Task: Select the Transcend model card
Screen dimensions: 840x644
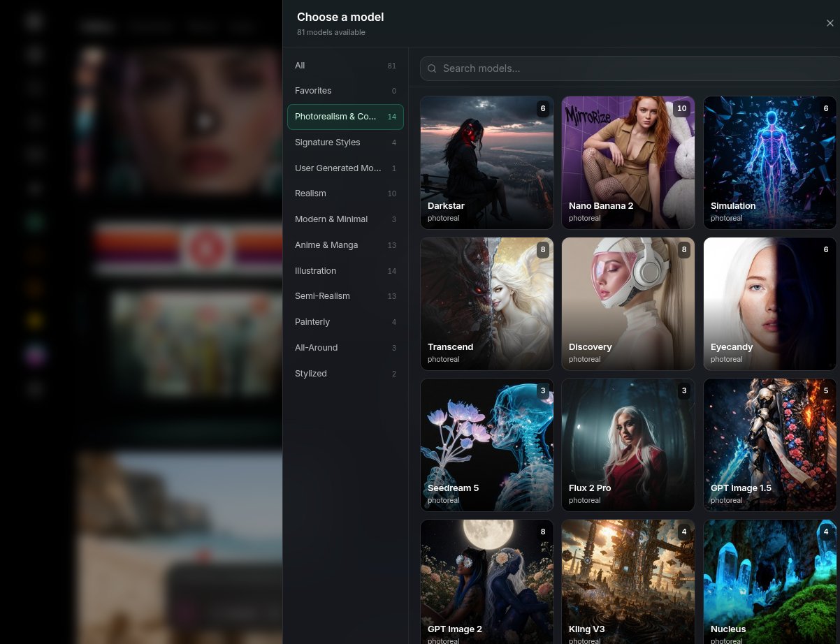Action: point(487,304)
